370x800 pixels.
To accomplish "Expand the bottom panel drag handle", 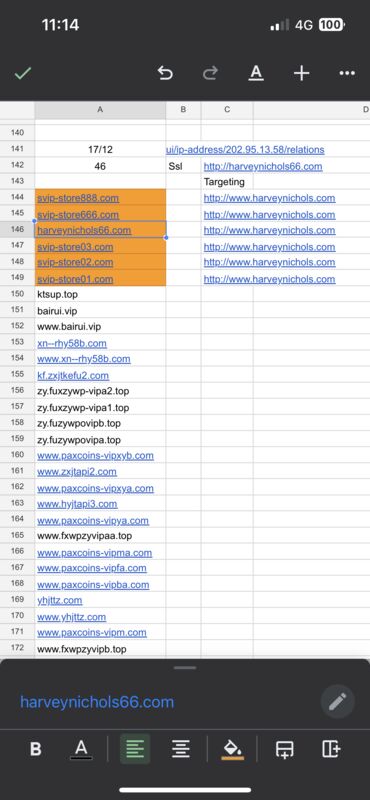I will [185, 667].
